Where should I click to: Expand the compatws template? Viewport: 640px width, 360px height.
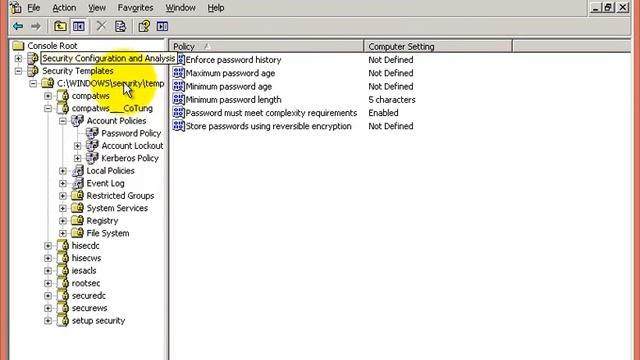click(x=48, y=96)
